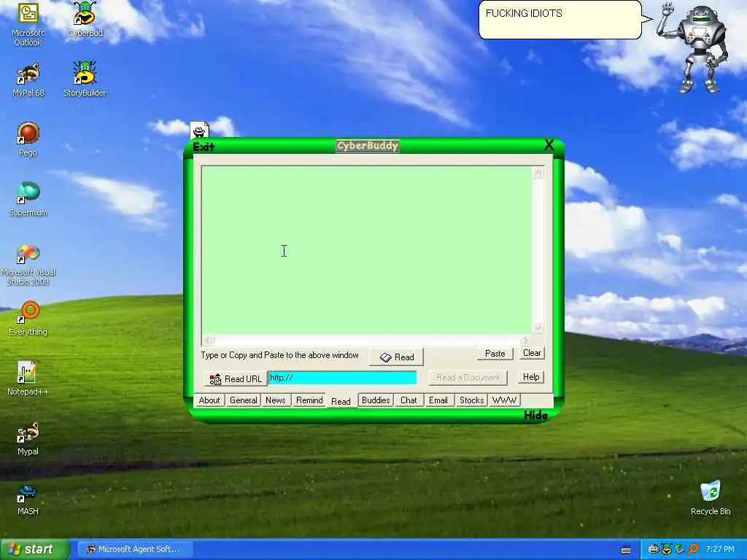The width and height of the screenshot is (747, 560).
Task: Click the Safely Remove Hardware tray icon
Action: [x=680, y=549]
